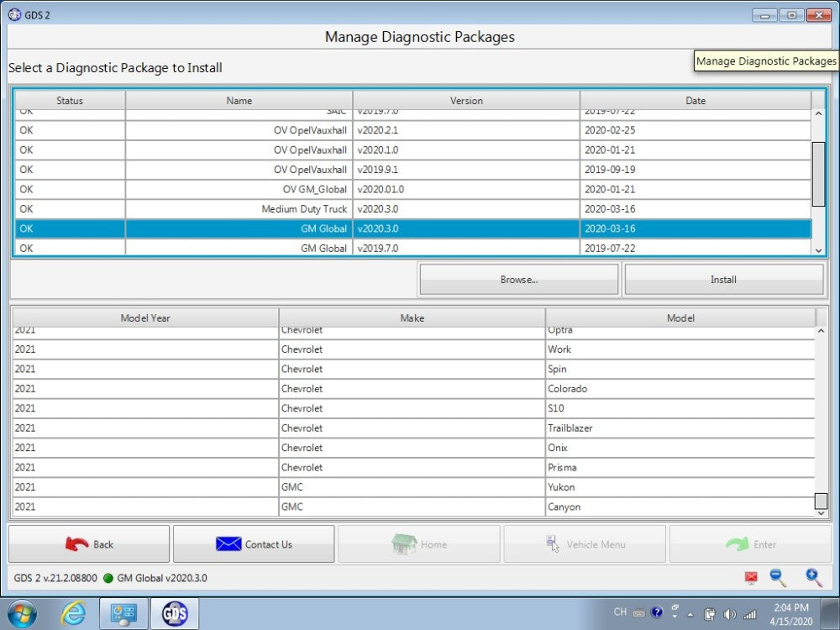This screenshot has height=630, width=840.
Task: Open the CH language selector
Action: [620, 612]
